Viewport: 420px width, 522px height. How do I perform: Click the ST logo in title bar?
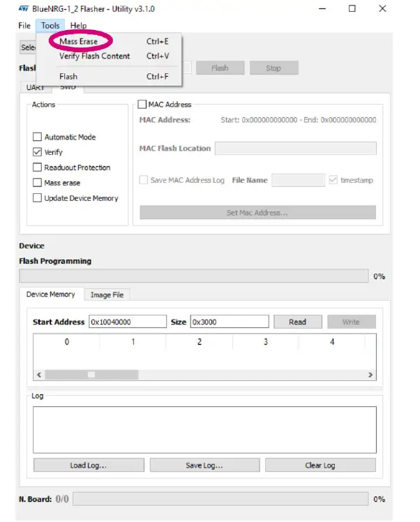click(x=24, y=8)
